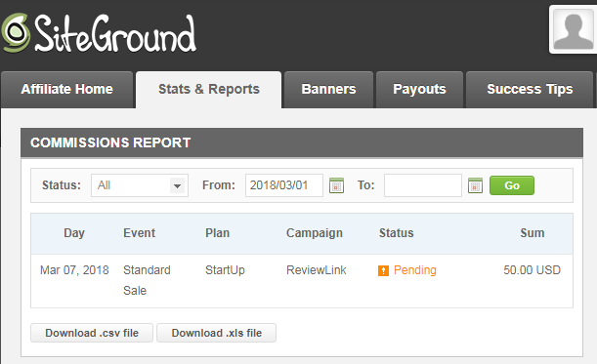Click the Event column header
The width and height of the screenshot is (597, 364).
tap(140, 233)
